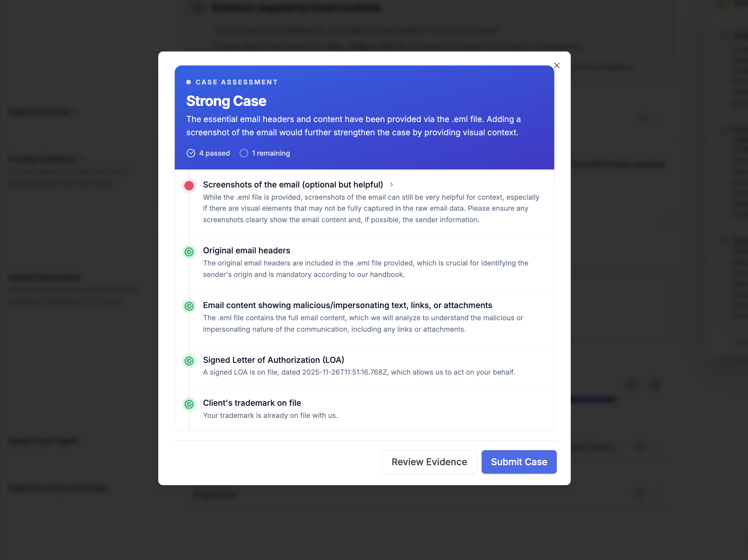Click the 4 passed text label

click(214, 153)
